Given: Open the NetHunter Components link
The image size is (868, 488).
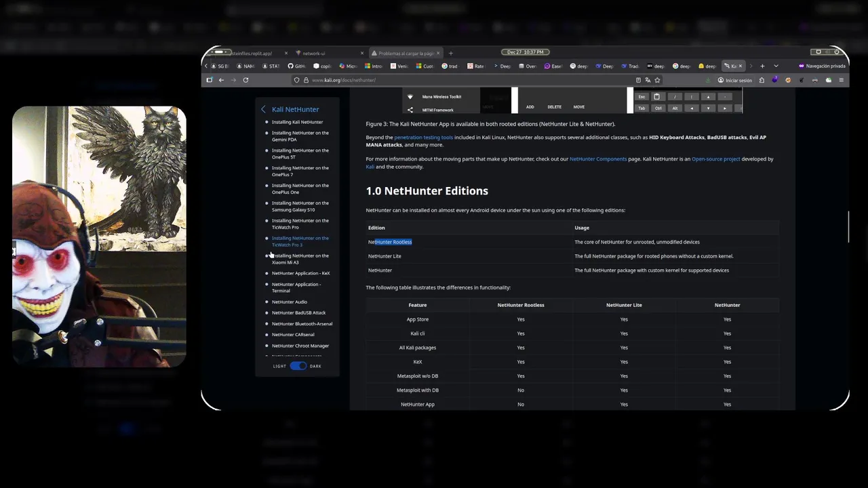Looking at the screenshot, I should coord(598,159).
